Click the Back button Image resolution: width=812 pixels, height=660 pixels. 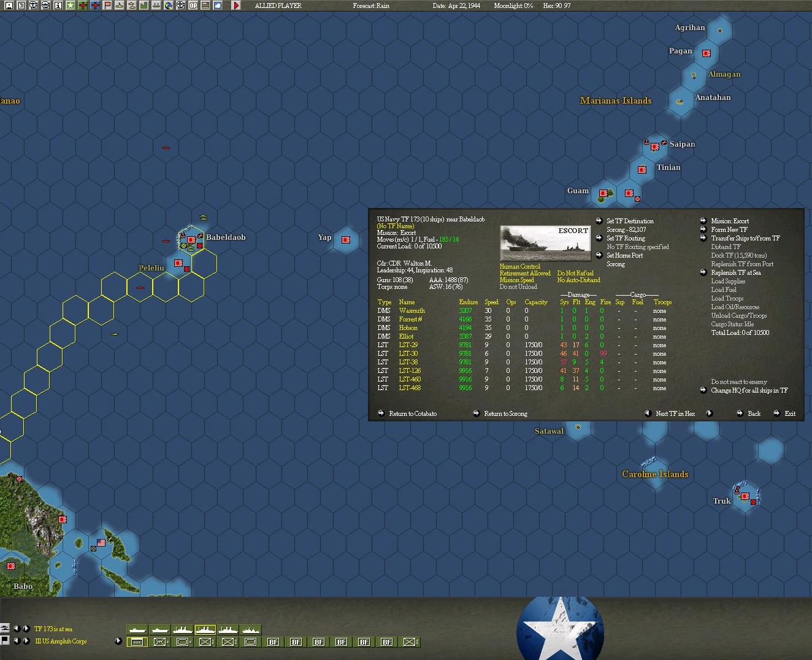pyautogui.click(x=754, y=413)
